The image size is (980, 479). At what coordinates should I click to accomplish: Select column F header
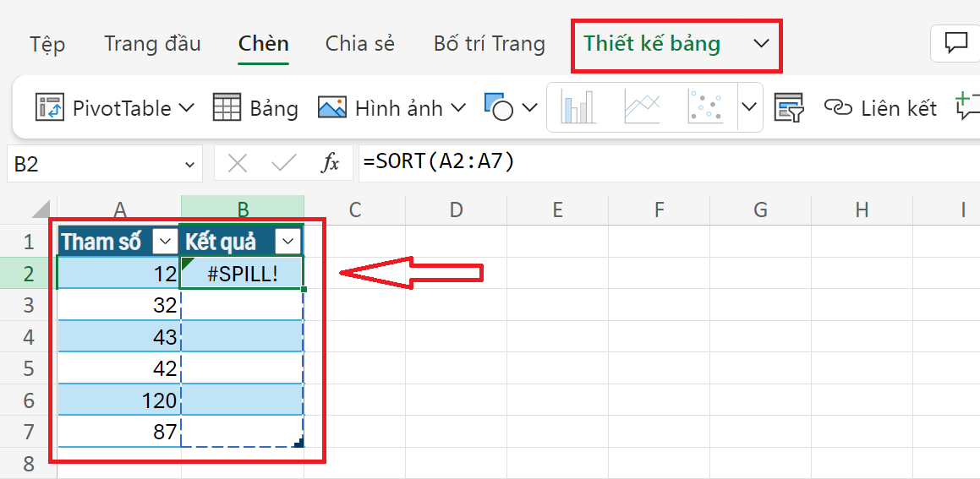point(659,210)
